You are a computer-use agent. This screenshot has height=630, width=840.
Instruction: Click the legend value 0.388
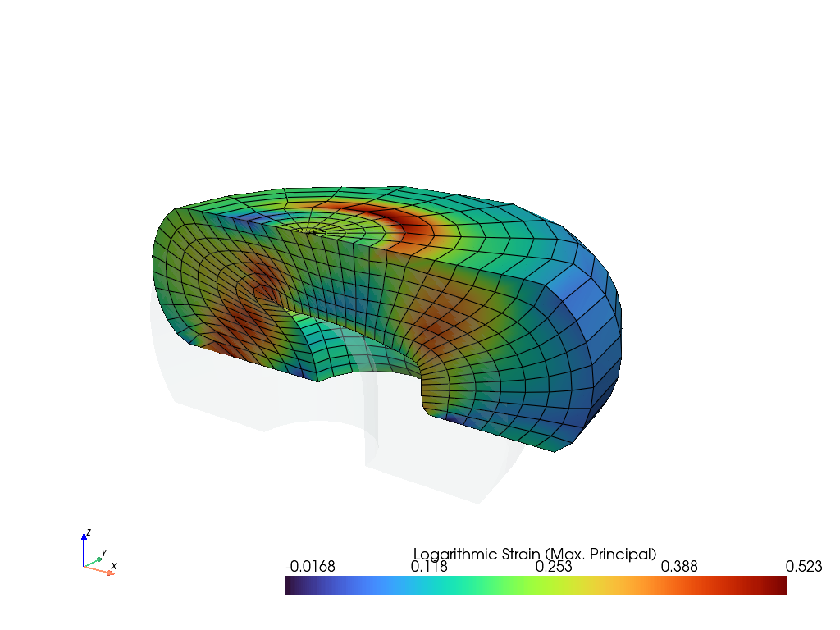click(679, 567)
